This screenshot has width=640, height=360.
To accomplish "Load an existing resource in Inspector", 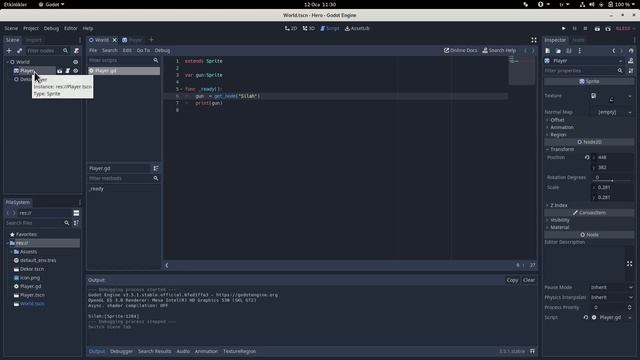I will [x=558, y=51].
